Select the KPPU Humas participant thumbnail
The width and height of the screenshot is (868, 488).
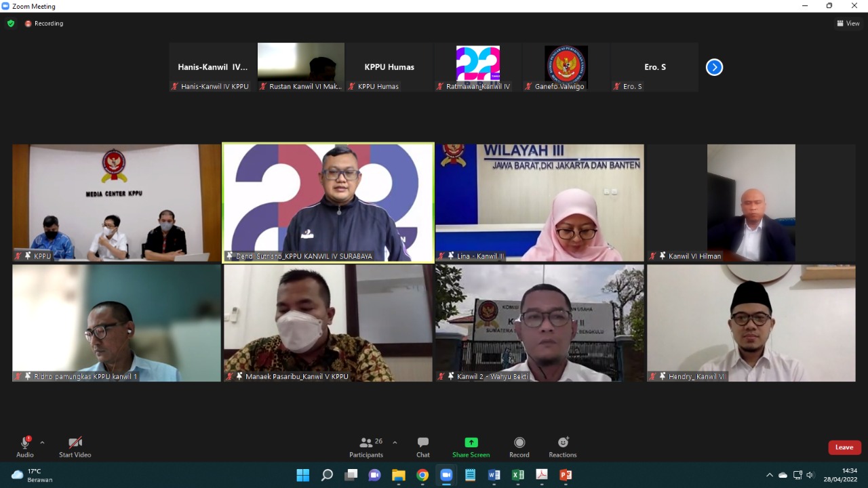pos(389,67)
